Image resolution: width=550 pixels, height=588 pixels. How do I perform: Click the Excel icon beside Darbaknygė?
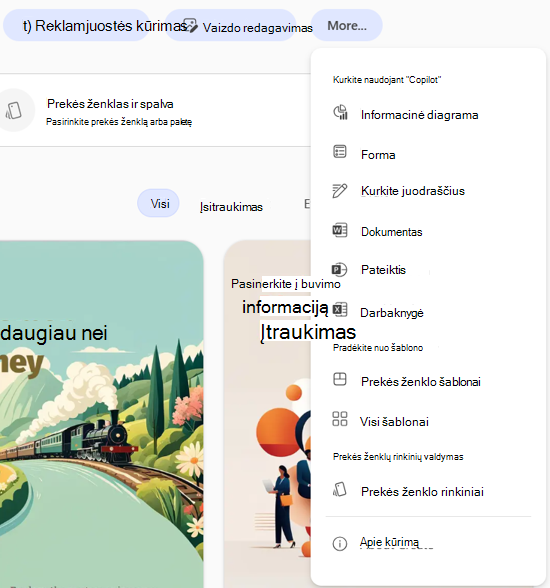pyautogui.click(x=340, y=310)
